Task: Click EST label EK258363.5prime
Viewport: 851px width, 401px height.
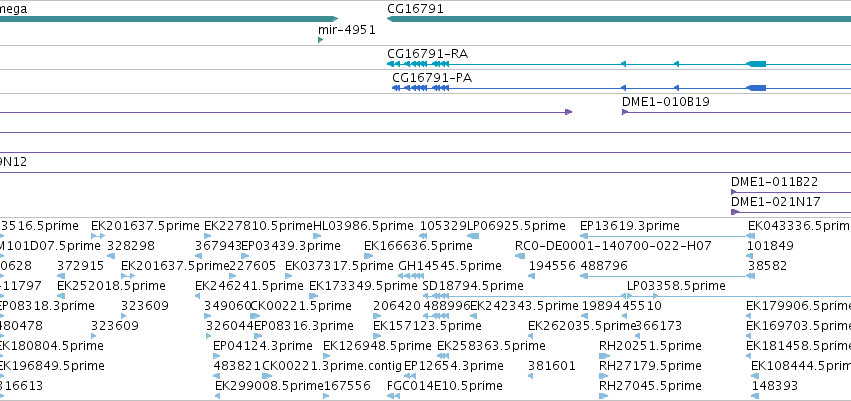Action: tap(491, 346)
